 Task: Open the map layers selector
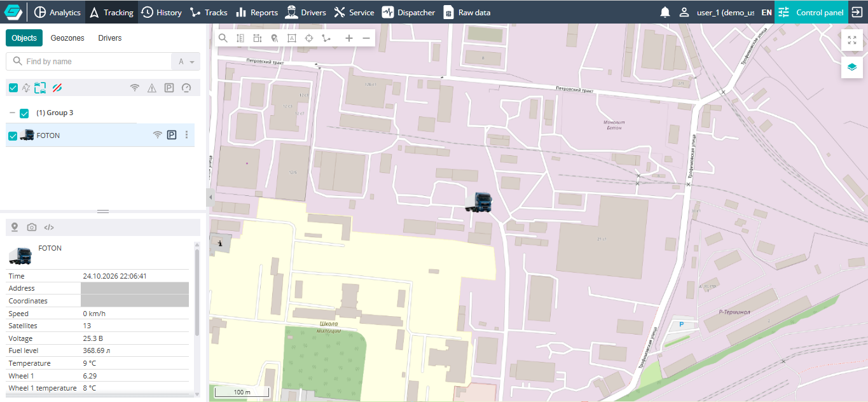point(852,67)
